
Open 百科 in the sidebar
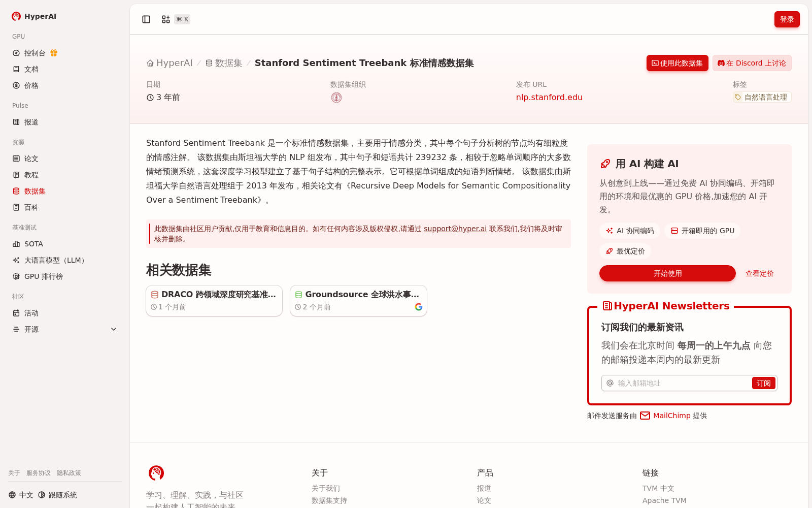pos(25,207)
